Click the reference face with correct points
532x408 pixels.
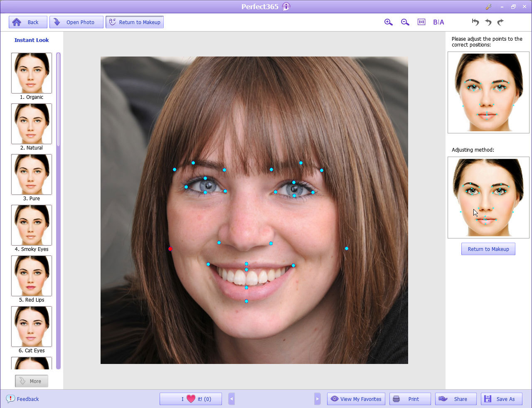click(x=488, y=92)
